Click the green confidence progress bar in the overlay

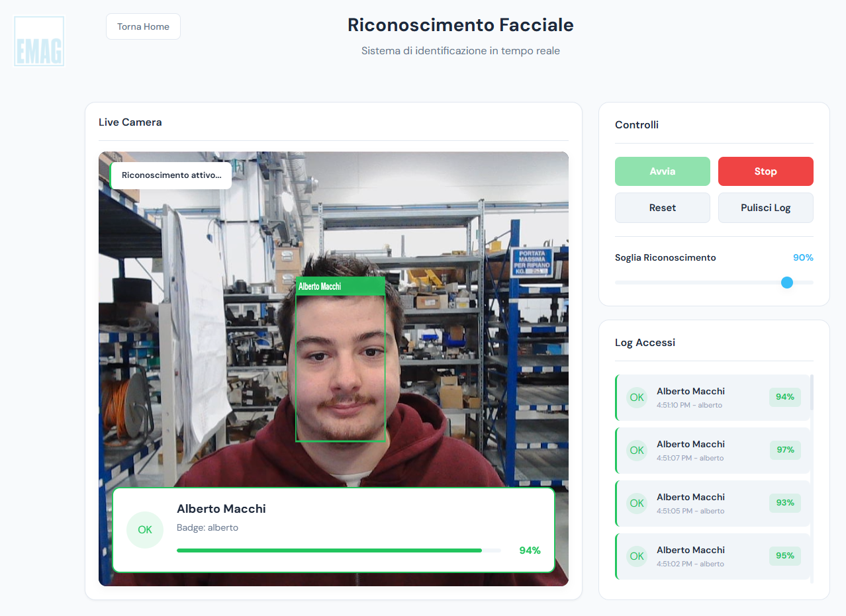coord(329,550)
